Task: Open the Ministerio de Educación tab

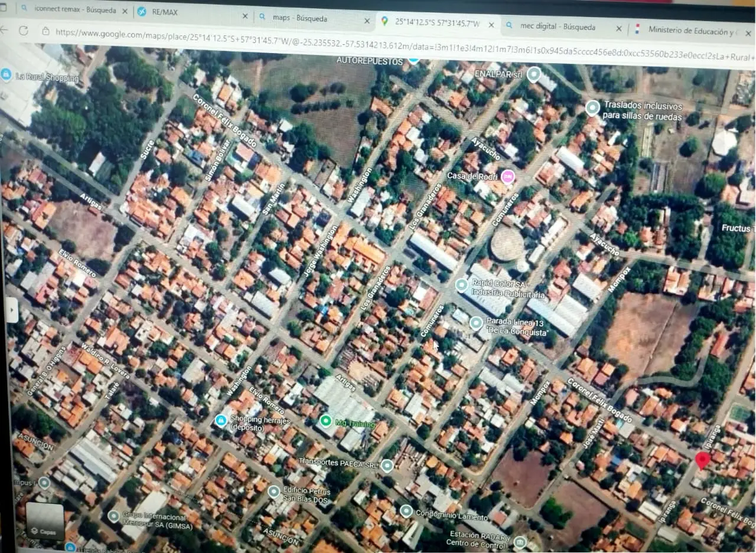Action: pyautogui.click(x=691, y=30)
